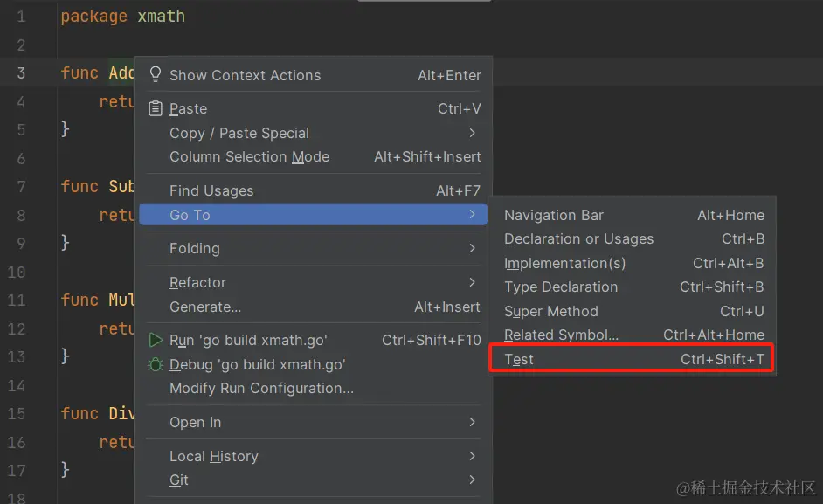
Task: Choose Type Declaration option
Action: pos(560,287)
